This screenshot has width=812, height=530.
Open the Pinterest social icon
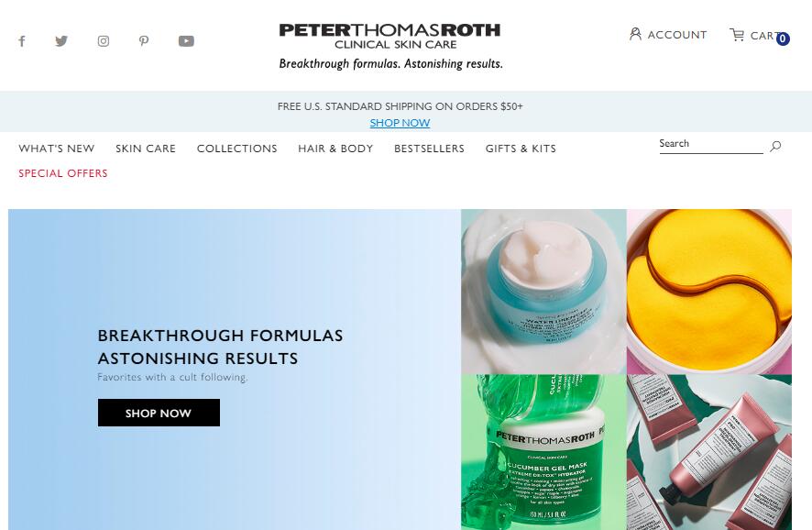(x=144, y=41)
